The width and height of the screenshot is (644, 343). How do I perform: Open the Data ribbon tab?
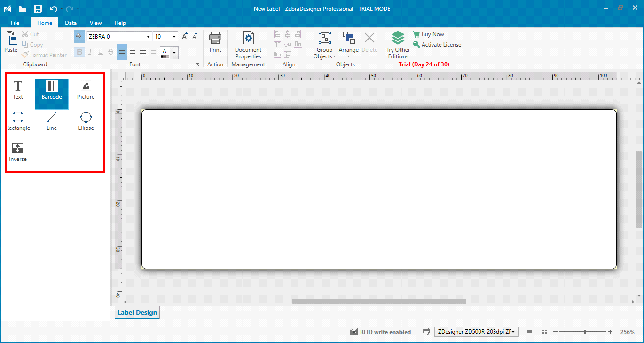[71, 23]
